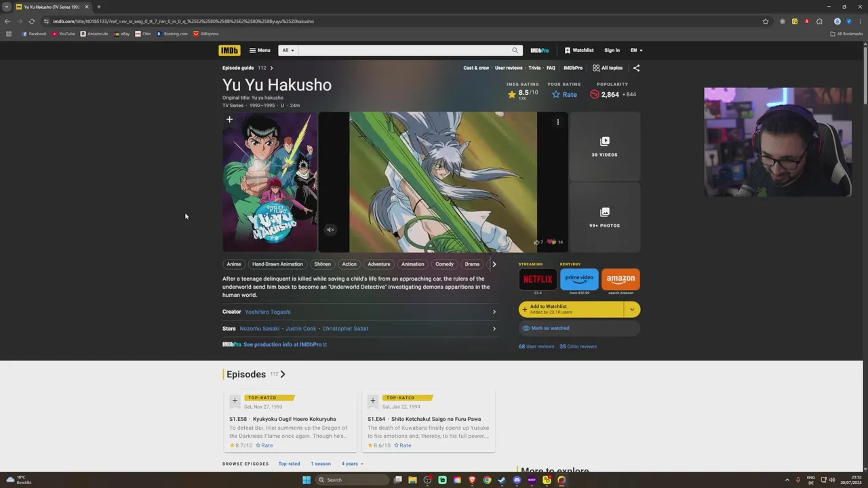Expand the Stars row chevron
Viewport: 868px width, 488px height.
click(x=494, y=329)
